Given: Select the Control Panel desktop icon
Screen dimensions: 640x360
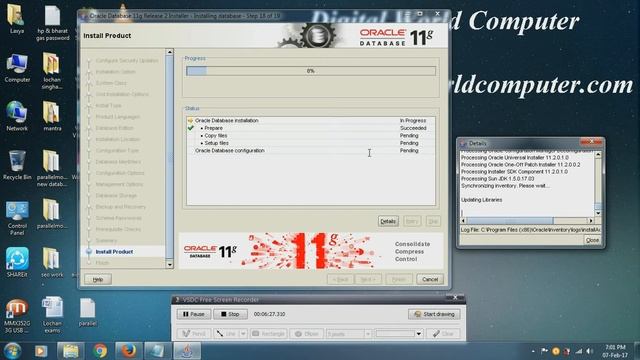Looking at the screenshot, I should coord(17,218).
